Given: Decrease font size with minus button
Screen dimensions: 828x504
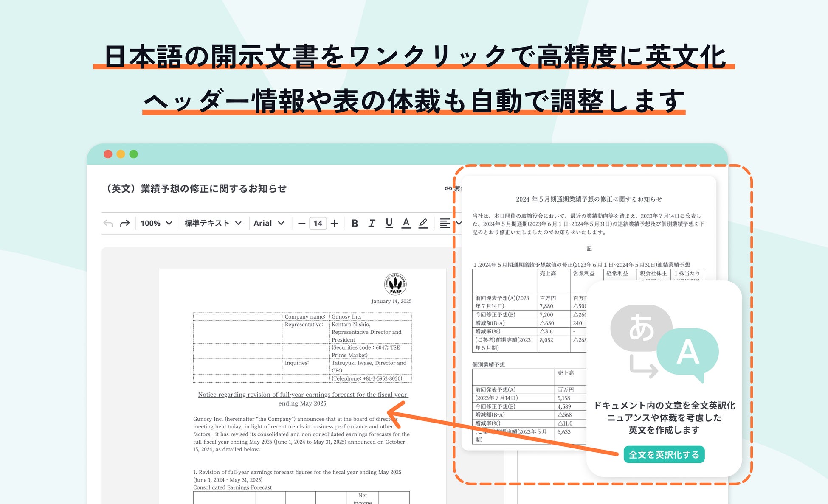Looking at the screenshot, I should click(301, 223).
